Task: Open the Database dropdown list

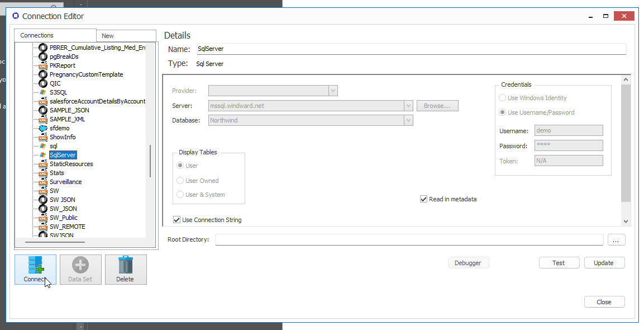Action: [x=408, y=120]
